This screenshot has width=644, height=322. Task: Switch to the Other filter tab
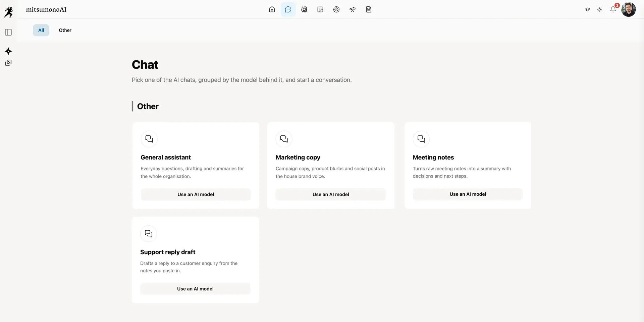tap(65, 30)
